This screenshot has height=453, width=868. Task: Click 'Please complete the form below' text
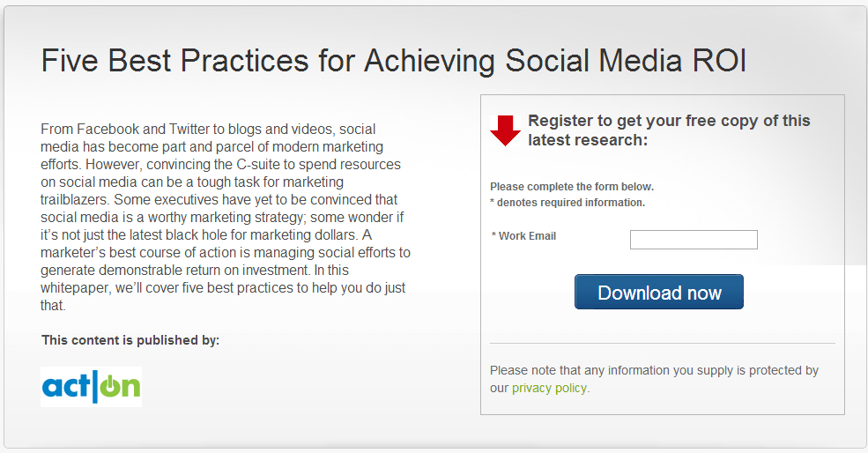pyautogui.click(x=572, y=187)
